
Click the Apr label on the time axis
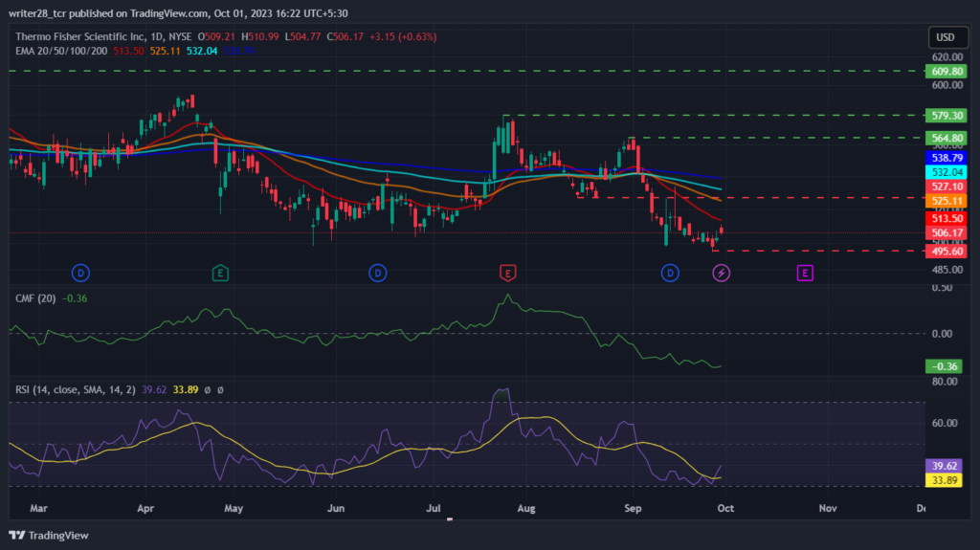pos(145,509)
